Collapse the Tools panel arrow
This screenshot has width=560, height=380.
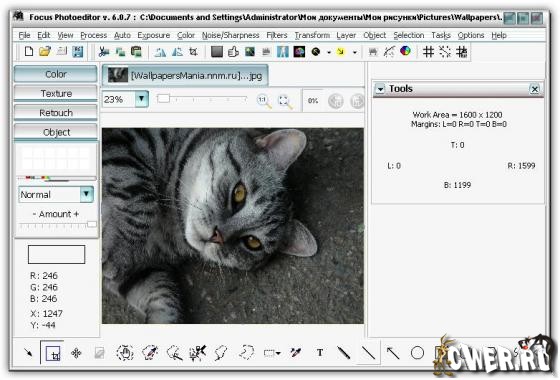380,89
